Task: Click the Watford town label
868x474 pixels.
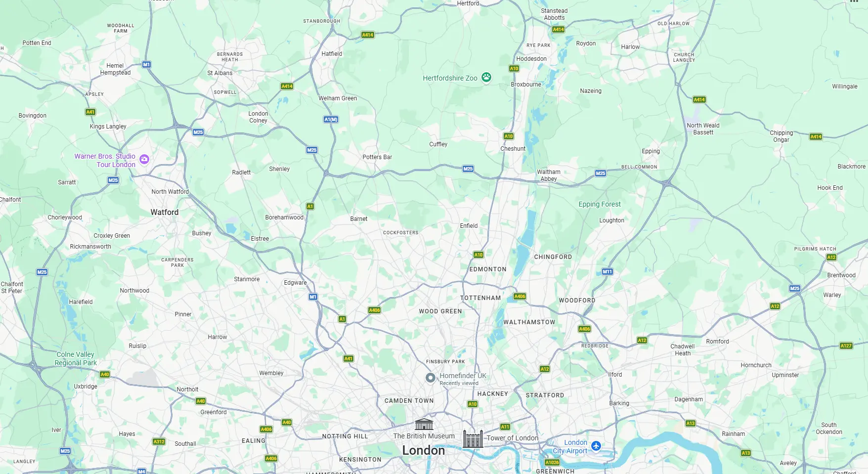Action: click(x=165, y=212)
